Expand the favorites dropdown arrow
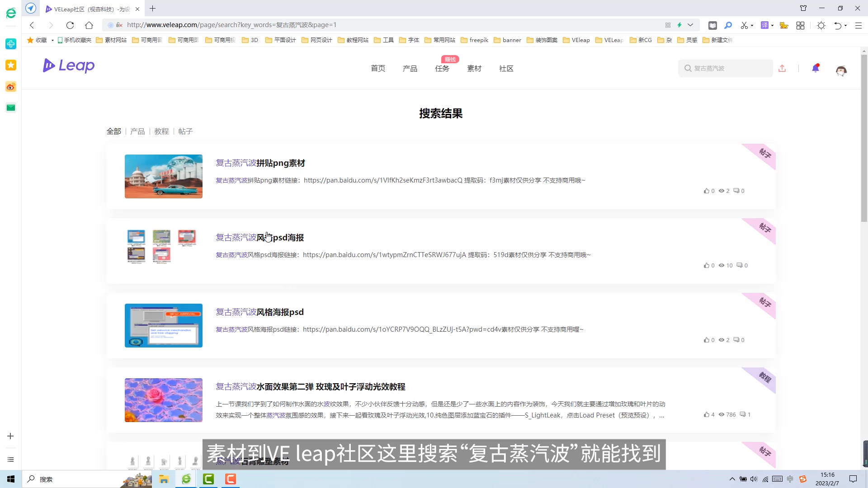Image resolution: width=868 pixels, height=488 pixels. 52,41
